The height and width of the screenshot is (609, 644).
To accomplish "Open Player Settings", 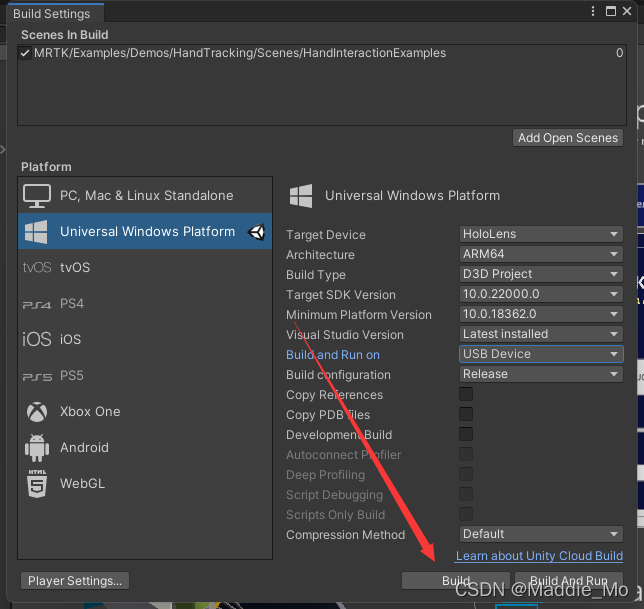I will (75, 581).
